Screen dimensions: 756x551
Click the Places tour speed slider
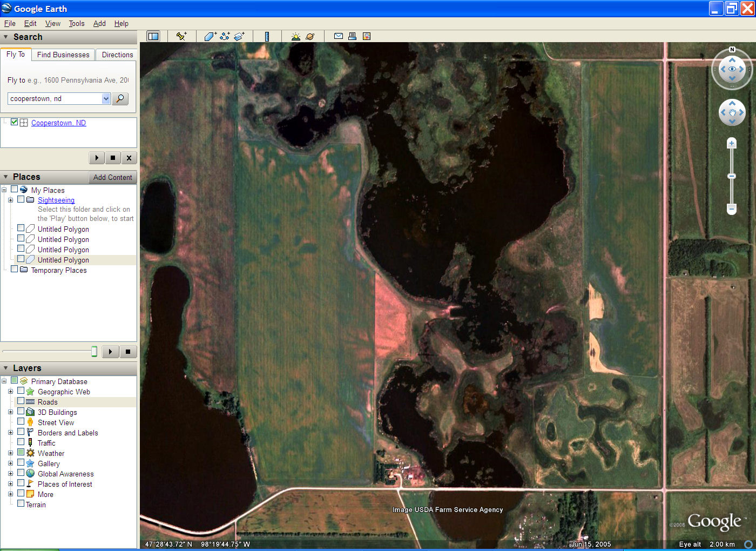94,352
